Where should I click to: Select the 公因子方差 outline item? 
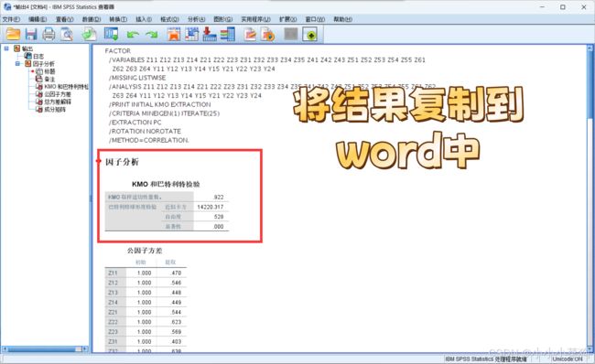coord(58,94)
